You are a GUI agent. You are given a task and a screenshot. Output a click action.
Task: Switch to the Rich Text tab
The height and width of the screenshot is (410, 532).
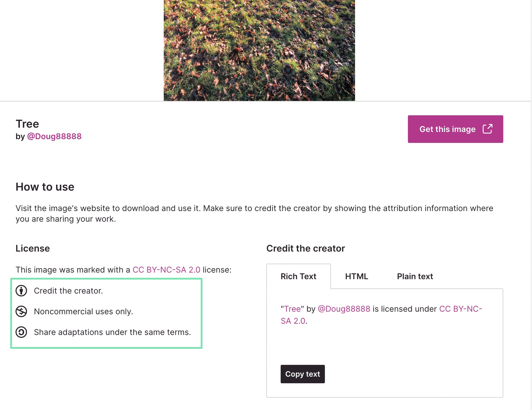[298, 276]
